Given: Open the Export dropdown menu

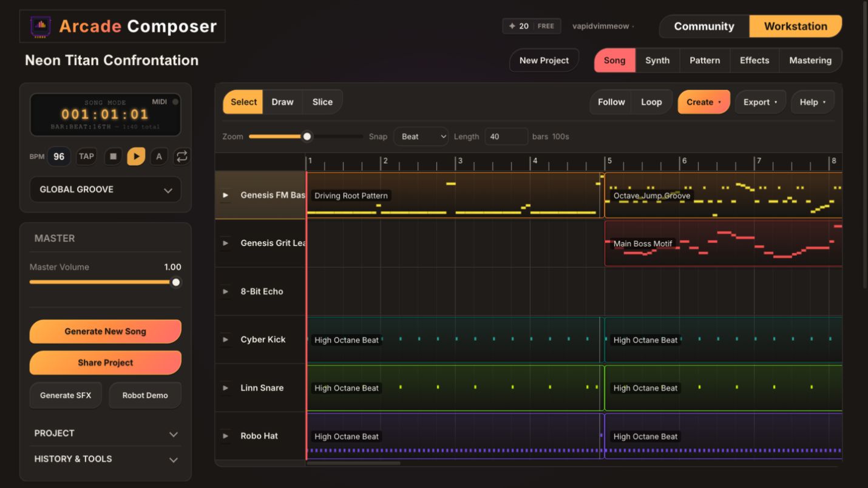Looking at the screenshot, I should [x=761, y=102].
